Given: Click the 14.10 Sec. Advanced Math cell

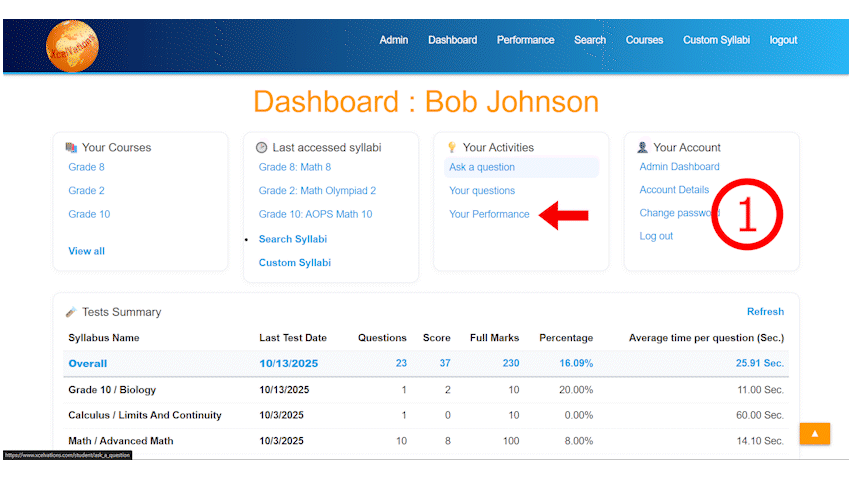Looking at the screenshot, I should click(760, 441).
